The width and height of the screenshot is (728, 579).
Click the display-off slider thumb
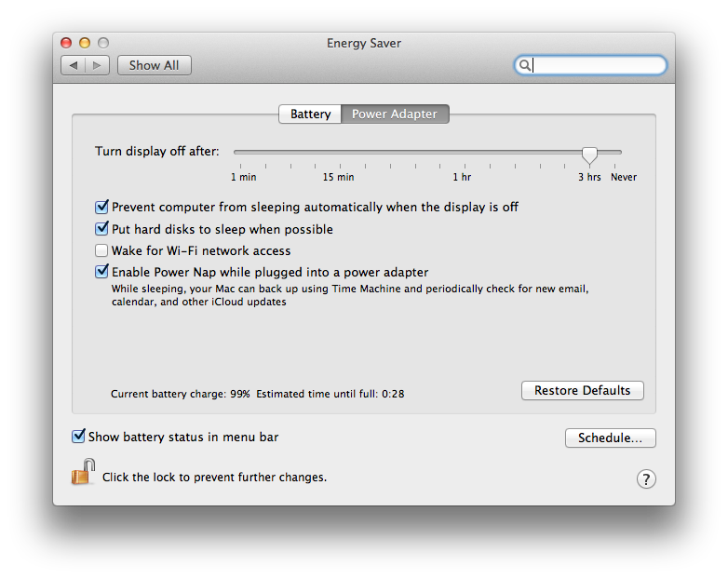[x=589, y=155]
